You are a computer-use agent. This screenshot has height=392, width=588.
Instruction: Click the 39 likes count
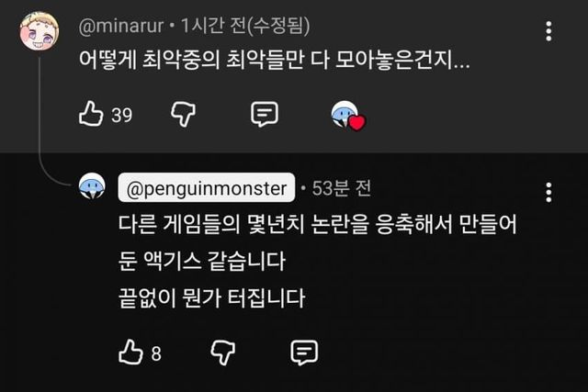coord(121,115)
